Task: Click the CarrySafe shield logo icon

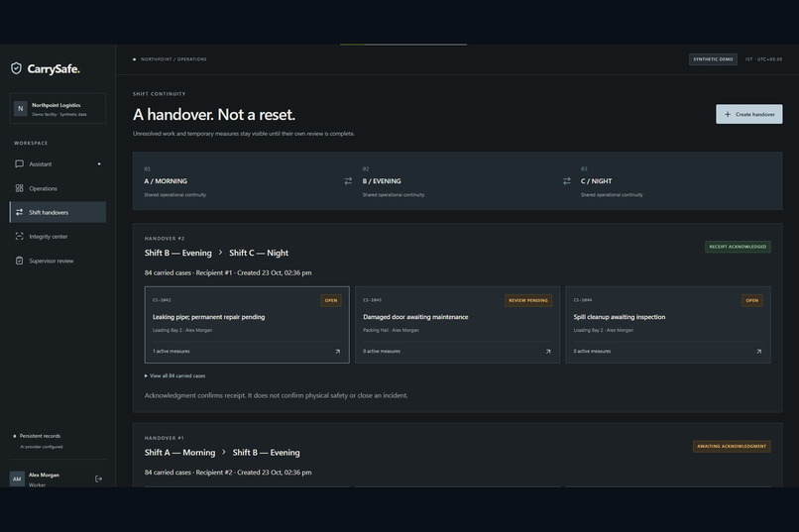Action: [x=16, y=68]
